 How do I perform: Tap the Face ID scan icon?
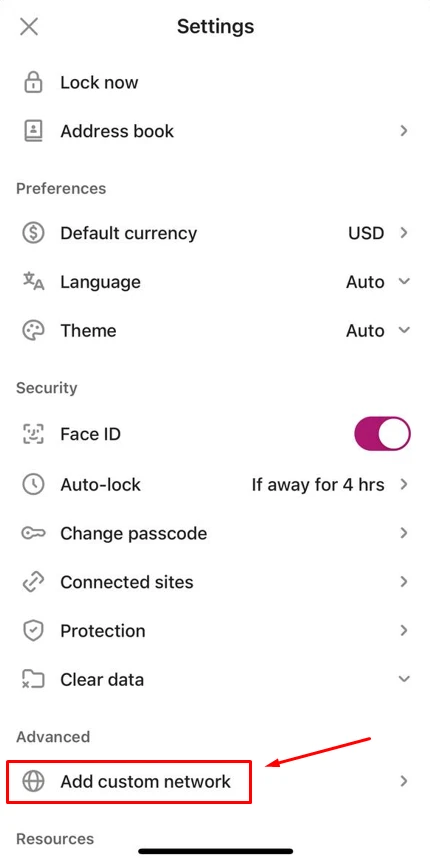(33, 434)
